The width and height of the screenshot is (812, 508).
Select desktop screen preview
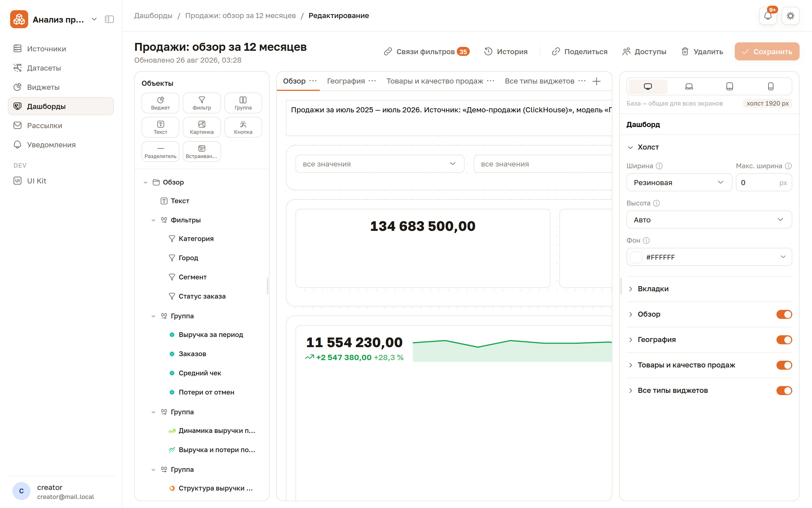[648, 86]
